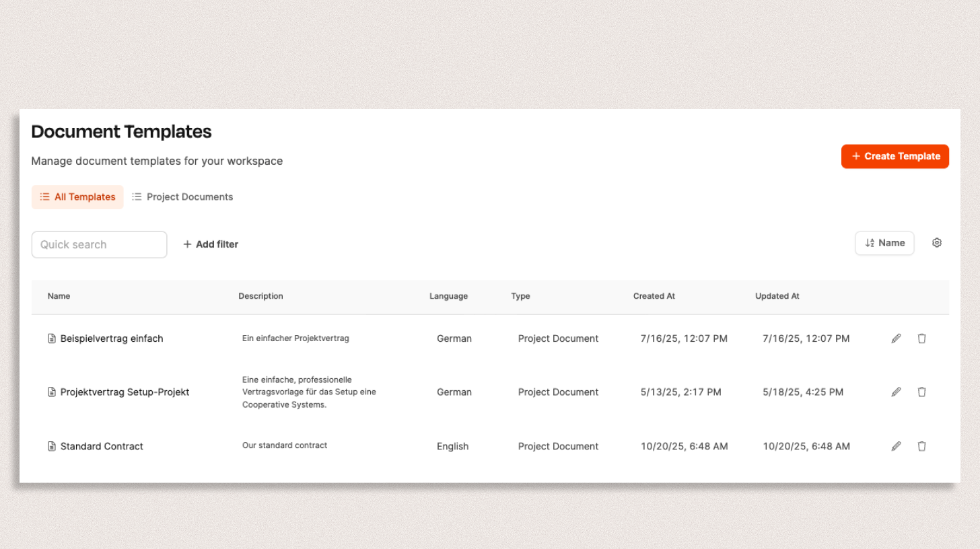The height and width of the screenshot is (549, 980).
Task: Click Created At 7/16/25, 12:07 PM cell
Action: point(684,338)
